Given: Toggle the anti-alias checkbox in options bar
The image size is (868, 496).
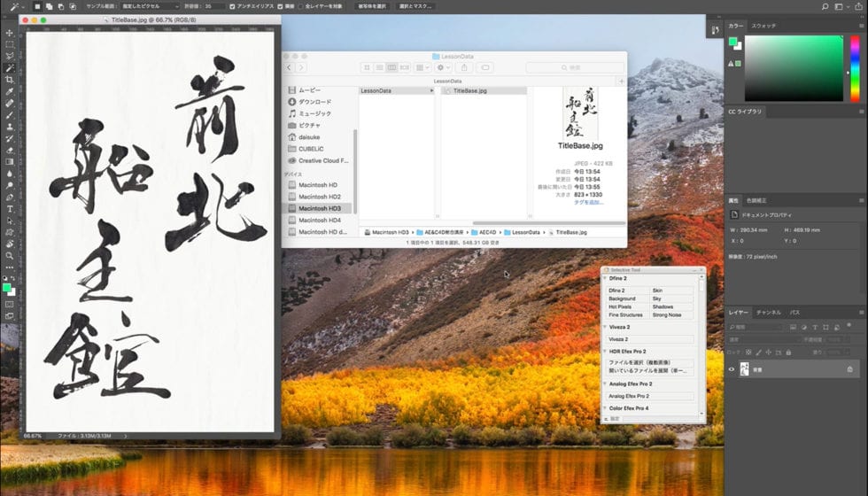Looking at the screenshot, I should 232,6.
